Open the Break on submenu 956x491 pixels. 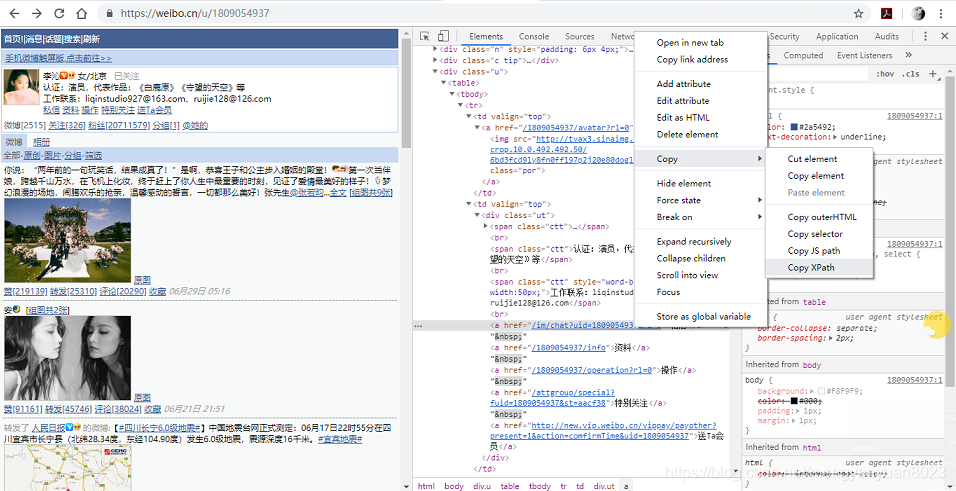700,217
